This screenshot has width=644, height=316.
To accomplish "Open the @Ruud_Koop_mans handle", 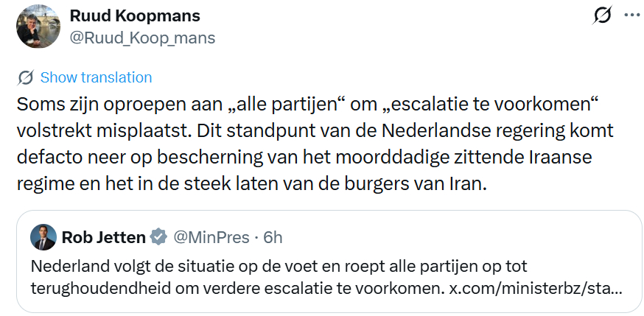I will [x=142, y=38].
